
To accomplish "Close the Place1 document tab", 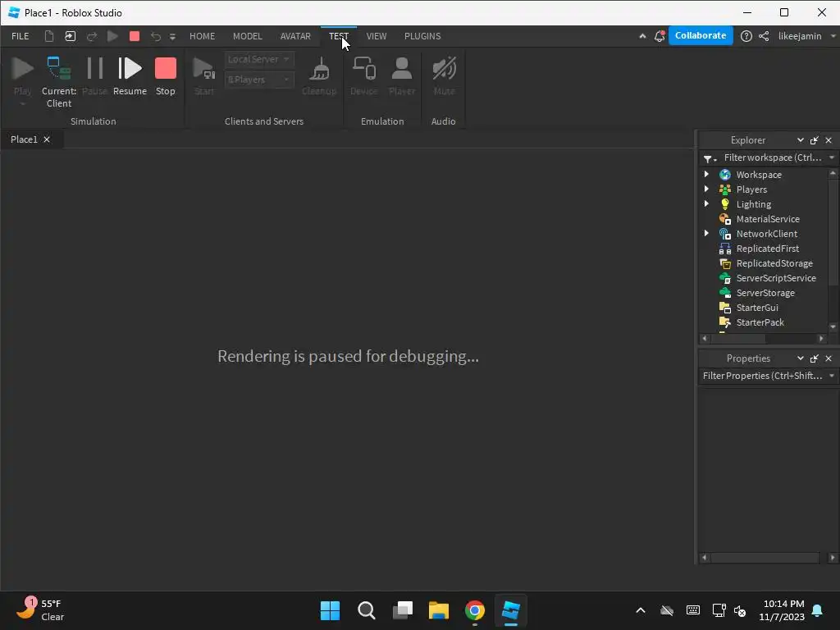I will [x=47, y=139].
